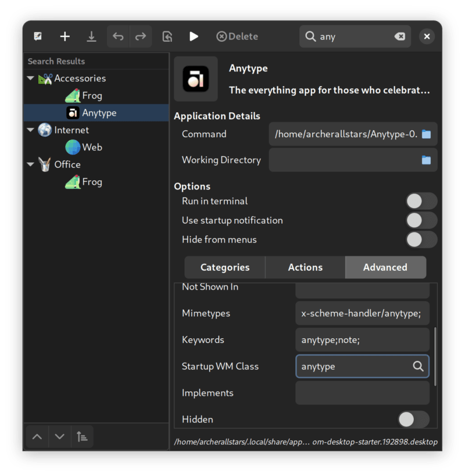This screenshot has width=465, height=476.
Task: Edit the Anytype name label
Action: click(248, 68)
